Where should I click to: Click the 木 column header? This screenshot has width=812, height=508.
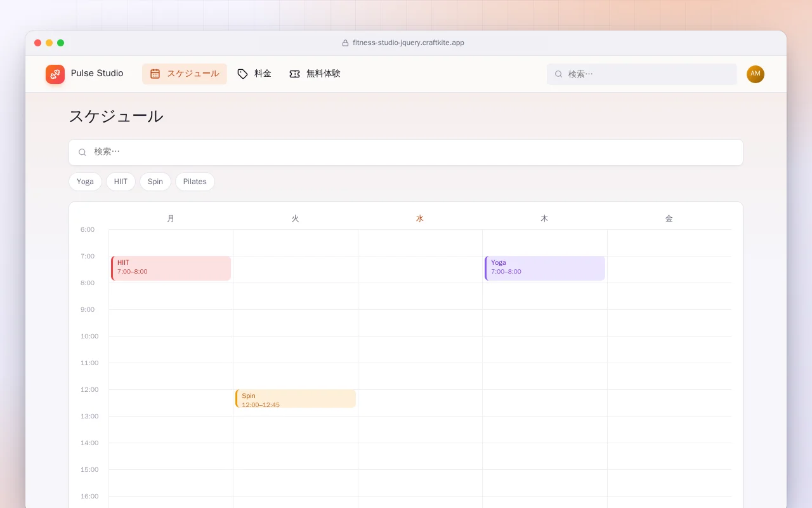tap(544, 218)
